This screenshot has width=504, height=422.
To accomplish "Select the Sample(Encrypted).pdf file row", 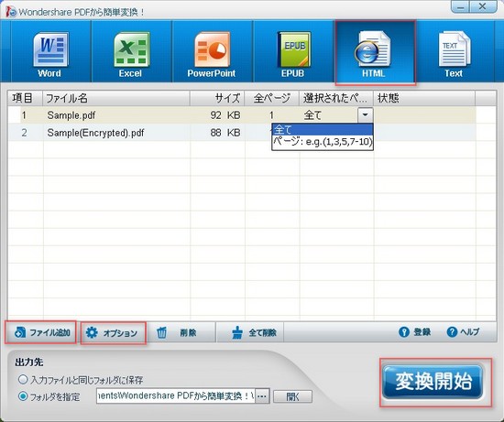I will coord(242,133).
